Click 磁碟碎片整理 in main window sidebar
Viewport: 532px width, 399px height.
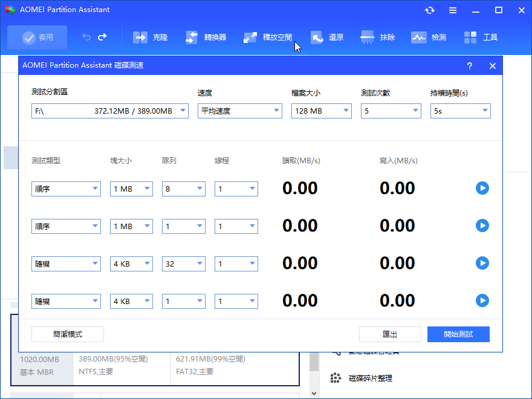pyautogui.click(x=371, y=378)
